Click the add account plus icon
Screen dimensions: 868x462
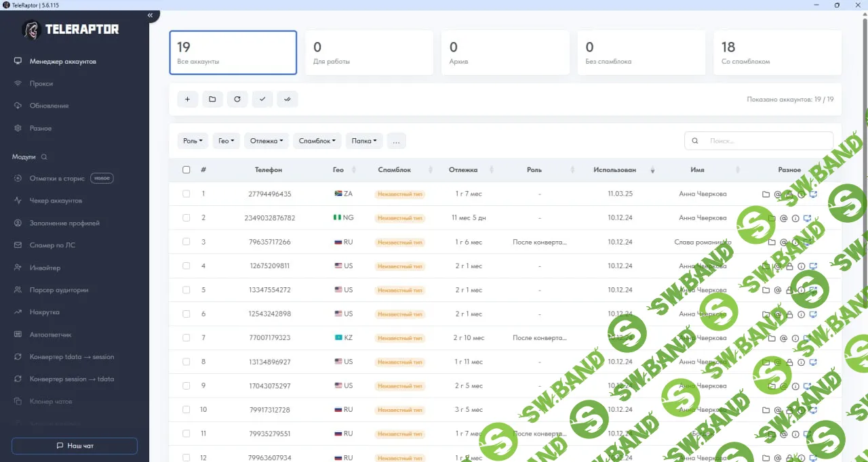187,99
